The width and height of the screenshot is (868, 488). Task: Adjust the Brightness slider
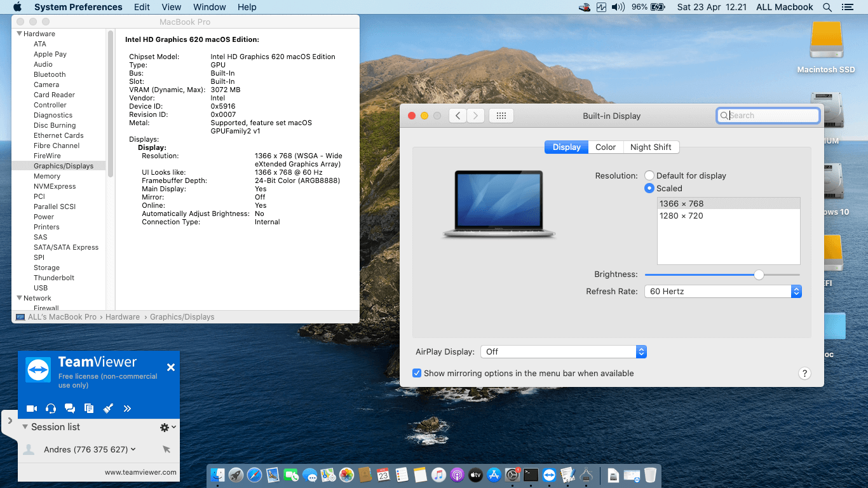759,274
